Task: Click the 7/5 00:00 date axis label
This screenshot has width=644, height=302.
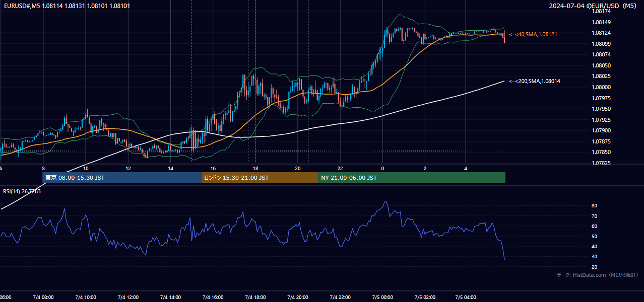Action: click(382, 297)
